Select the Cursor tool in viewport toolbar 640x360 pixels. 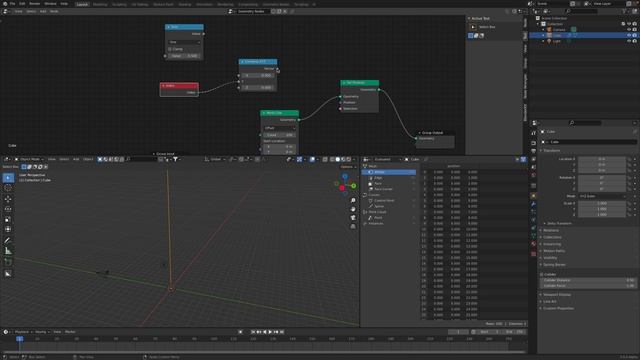pos(8,188)
